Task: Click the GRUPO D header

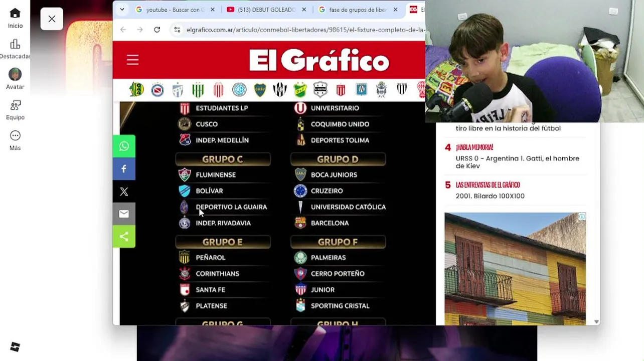Action: (338, 159)
